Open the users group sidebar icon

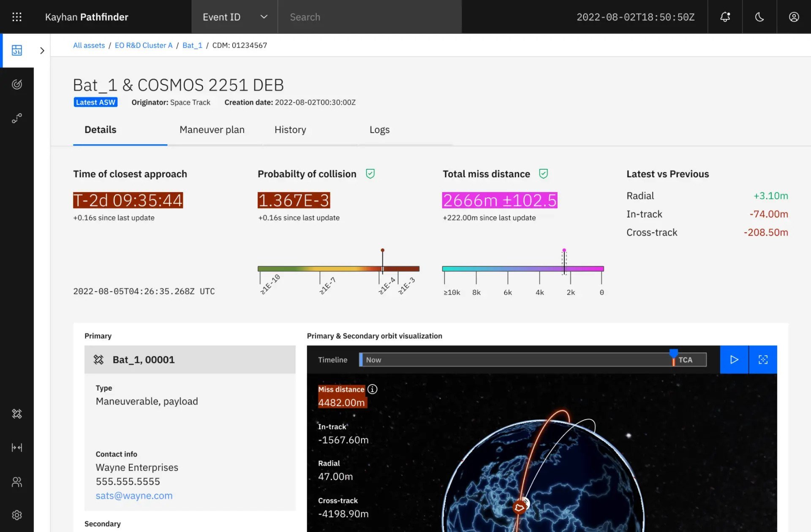tap(17, 482)
